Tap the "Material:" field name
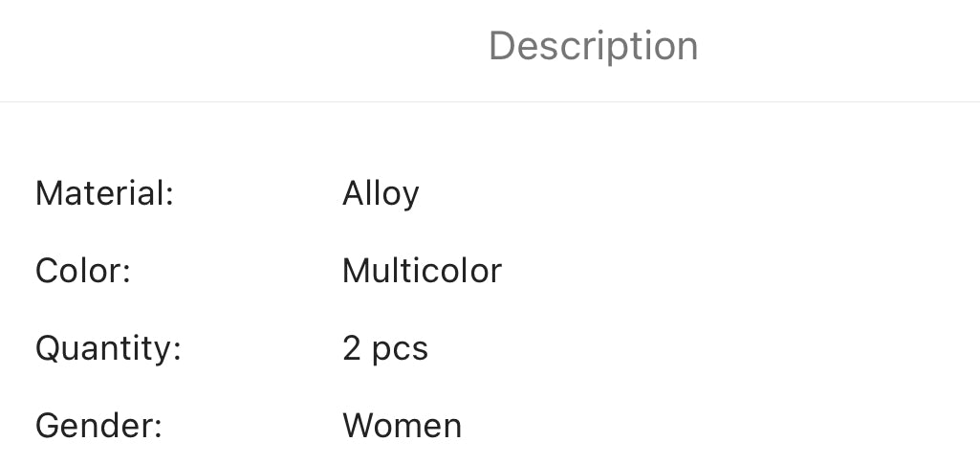The image size is (980, 464). [x=104, y=193]
